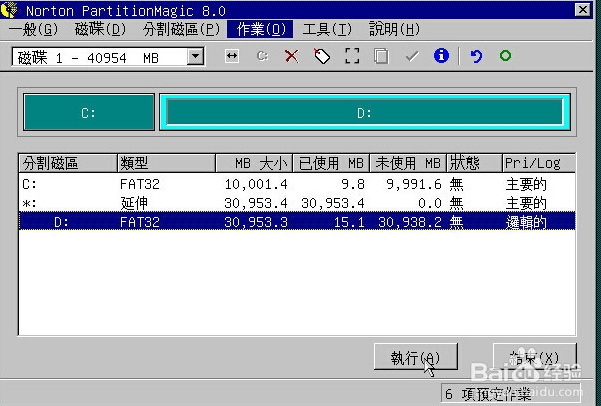
Task: Click the check partition checkmark icon
Action: (412, 56)
